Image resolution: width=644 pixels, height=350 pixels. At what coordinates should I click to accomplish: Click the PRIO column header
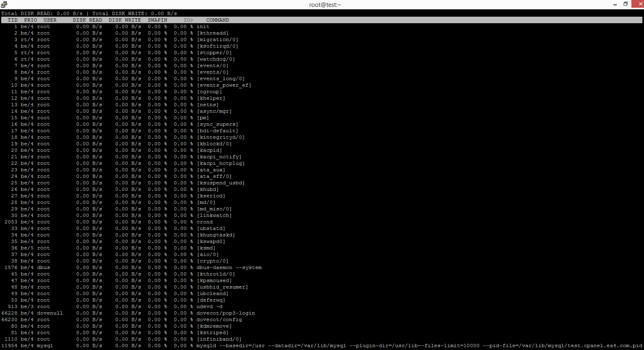[31, 20]
